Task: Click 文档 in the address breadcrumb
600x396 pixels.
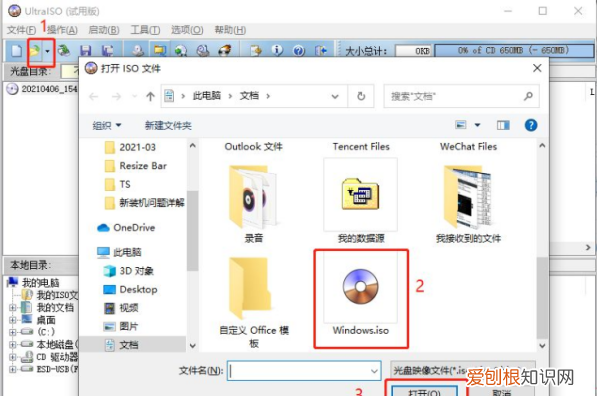Action: click(249, 96)
